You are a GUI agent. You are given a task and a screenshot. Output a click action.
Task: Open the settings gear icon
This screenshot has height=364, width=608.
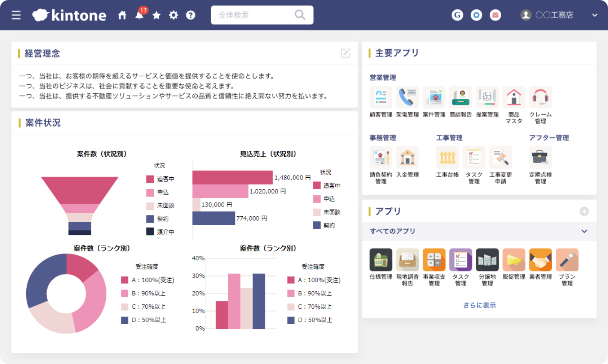tap(173, 15)
